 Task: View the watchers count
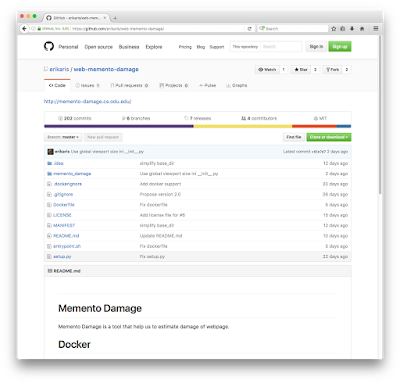(284, 69)
